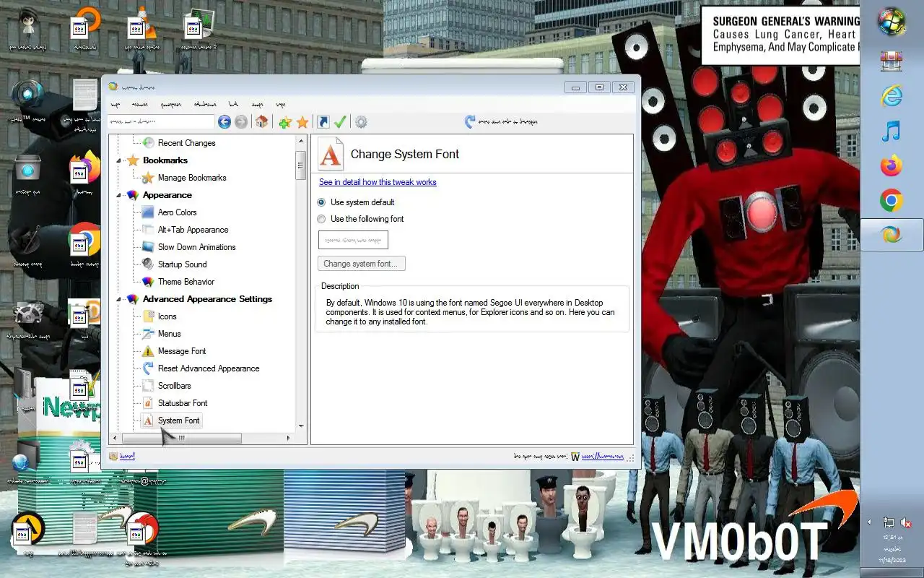
Task: Click the grey forward navigation arrow
Action: 241,122
